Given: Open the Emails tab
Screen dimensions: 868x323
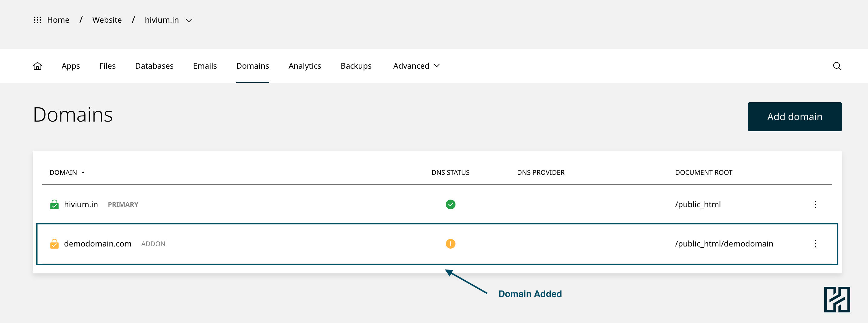Looking at the screenshot, I should [204, 66].
